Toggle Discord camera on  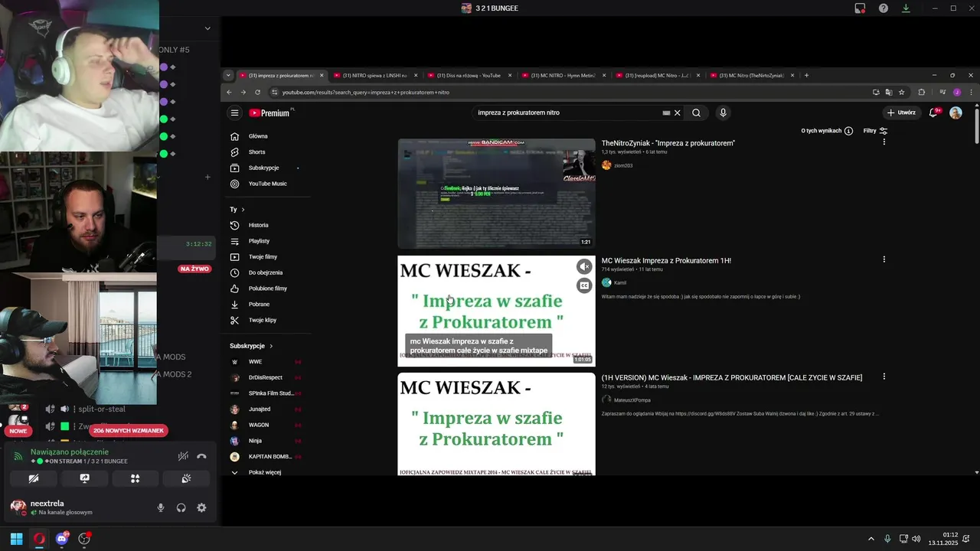(x=34, y=478)
